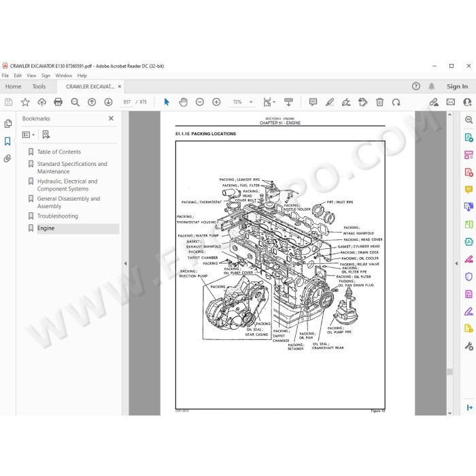Open More Tools wrench icon
Viewport: 476px width, 476px height.
pyautogui.click(x=469, y=346)
